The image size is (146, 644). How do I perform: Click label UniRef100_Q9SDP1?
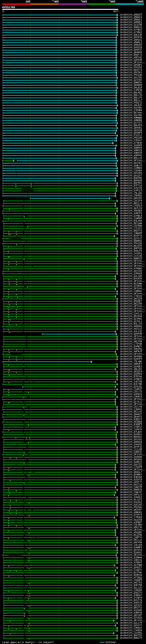(131, 65)
